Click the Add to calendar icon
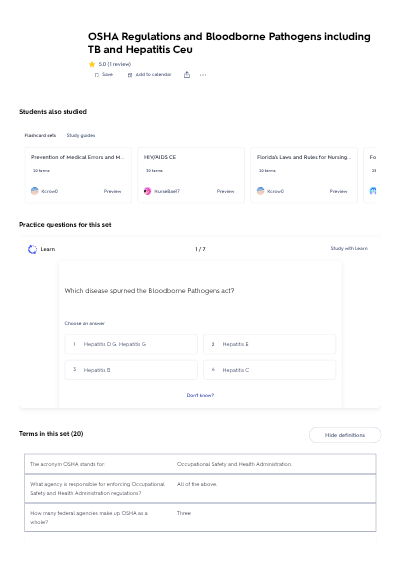The image size is (400, 565). 130,75
